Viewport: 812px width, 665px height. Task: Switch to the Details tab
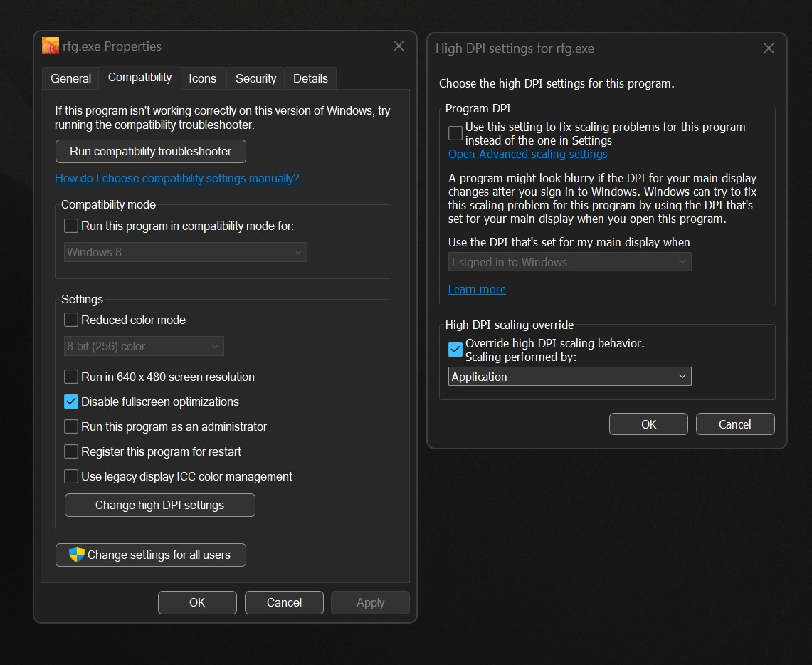[310, 78]
